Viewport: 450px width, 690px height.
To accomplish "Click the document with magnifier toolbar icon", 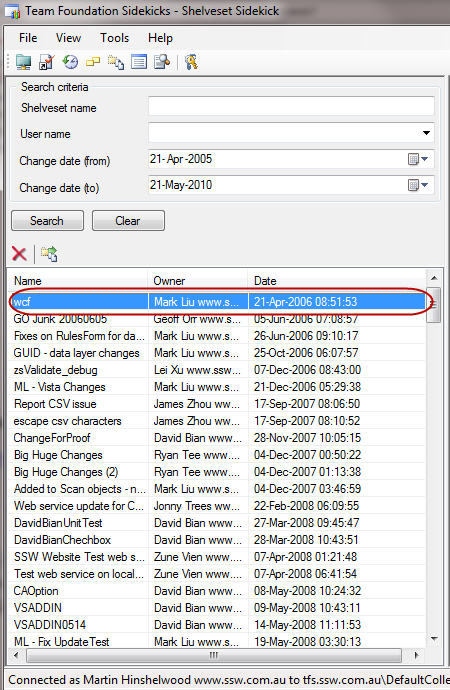I will [162, 62].
